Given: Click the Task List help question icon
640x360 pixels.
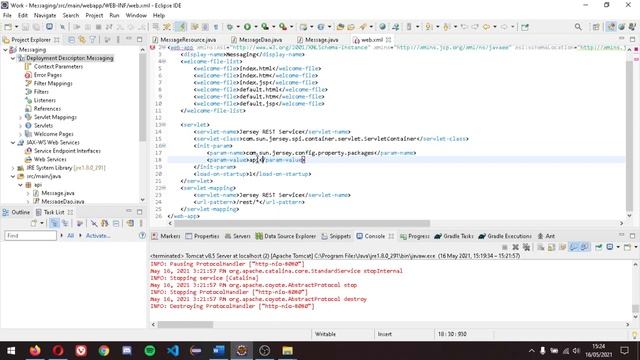Looking at the screenshot, I should [x=142, y=236].
